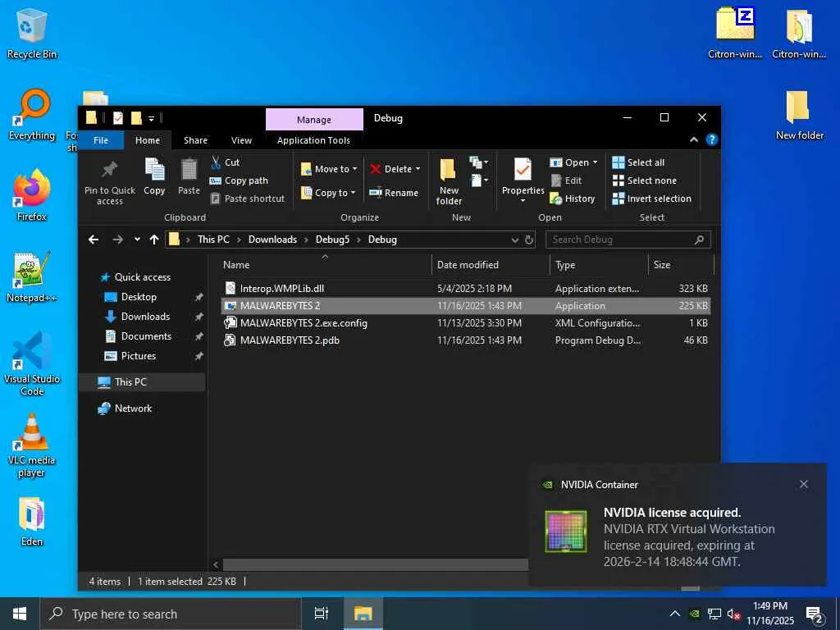The image size is (840, 630).
Task: Expand Move to dropdown
Action: point(354,169)
